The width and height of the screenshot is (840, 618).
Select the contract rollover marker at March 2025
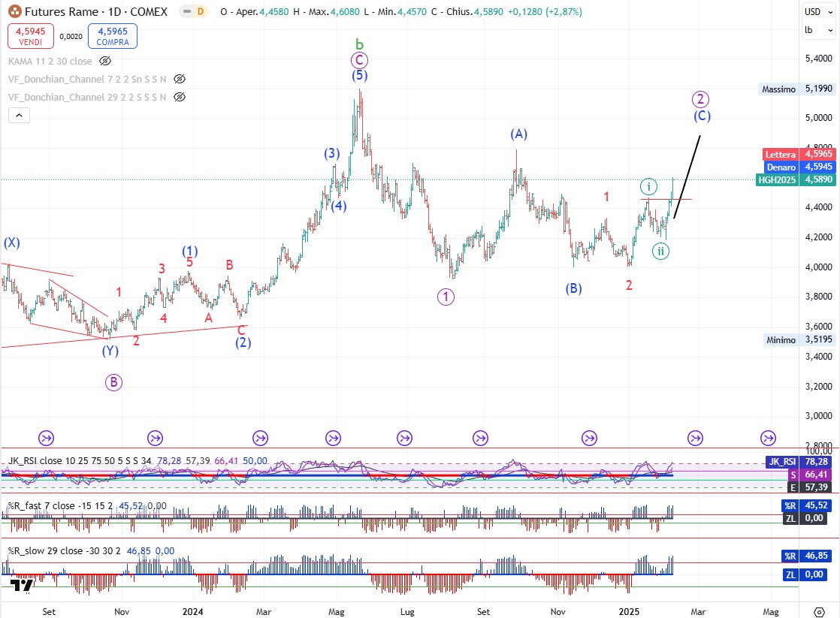click(x=695, y=438)
